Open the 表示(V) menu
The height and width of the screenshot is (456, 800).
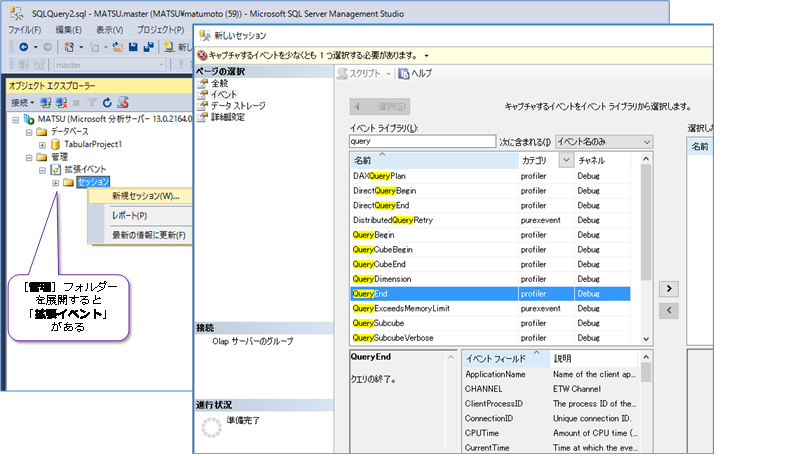[110, 30]
